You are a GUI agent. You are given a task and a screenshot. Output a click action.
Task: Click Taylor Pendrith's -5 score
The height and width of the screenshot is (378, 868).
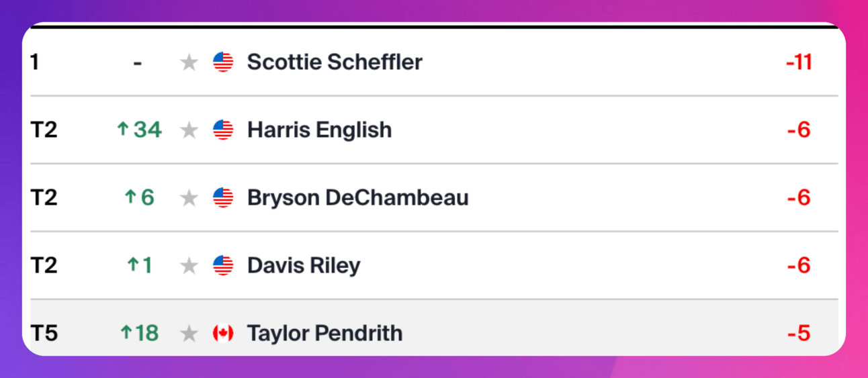coord(799,333)
